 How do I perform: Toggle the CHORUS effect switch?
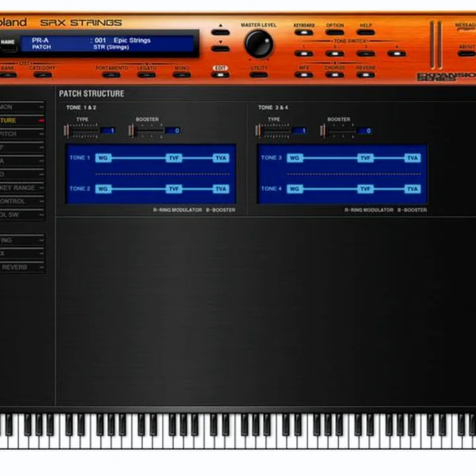tap(335, 75)
